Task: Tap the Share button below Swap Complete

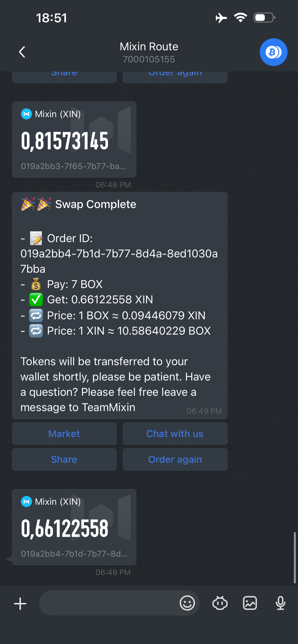Action: click(x=64, y=459)
